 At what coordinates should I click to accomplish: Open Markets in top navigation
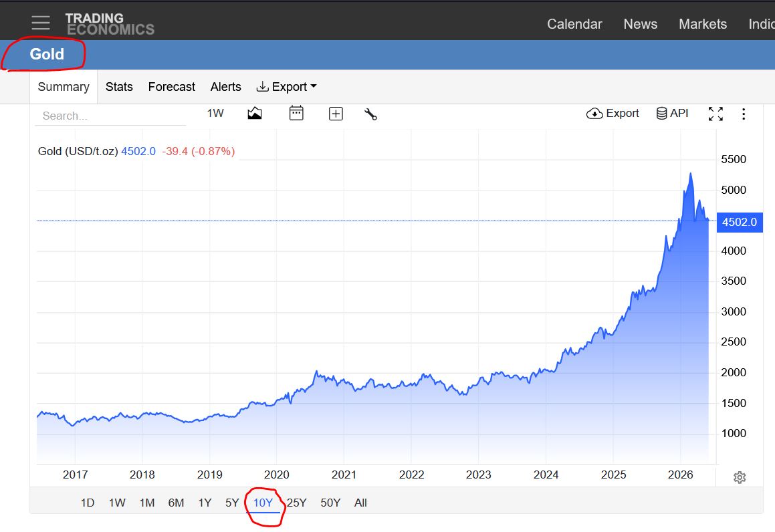pos(702,23)
